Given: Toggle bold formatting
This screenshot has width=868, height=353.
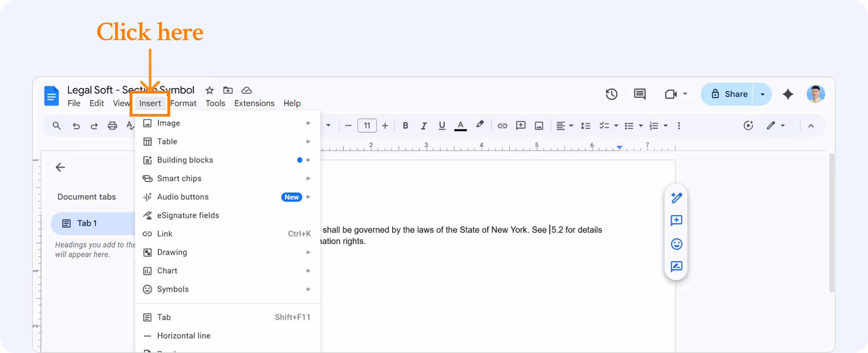Looking at the screenshot, I should tap(405, 126).
